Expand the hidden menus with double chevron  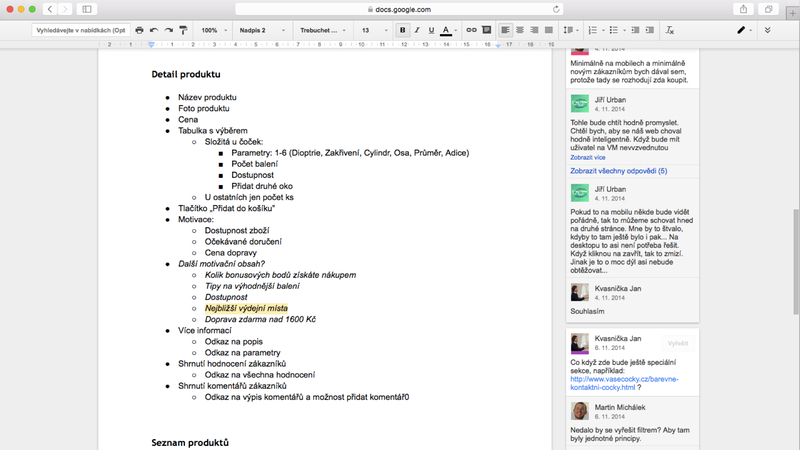point(767,31)
